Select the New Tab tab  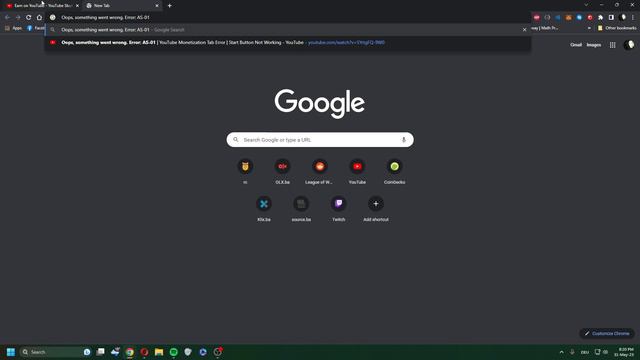122,6
